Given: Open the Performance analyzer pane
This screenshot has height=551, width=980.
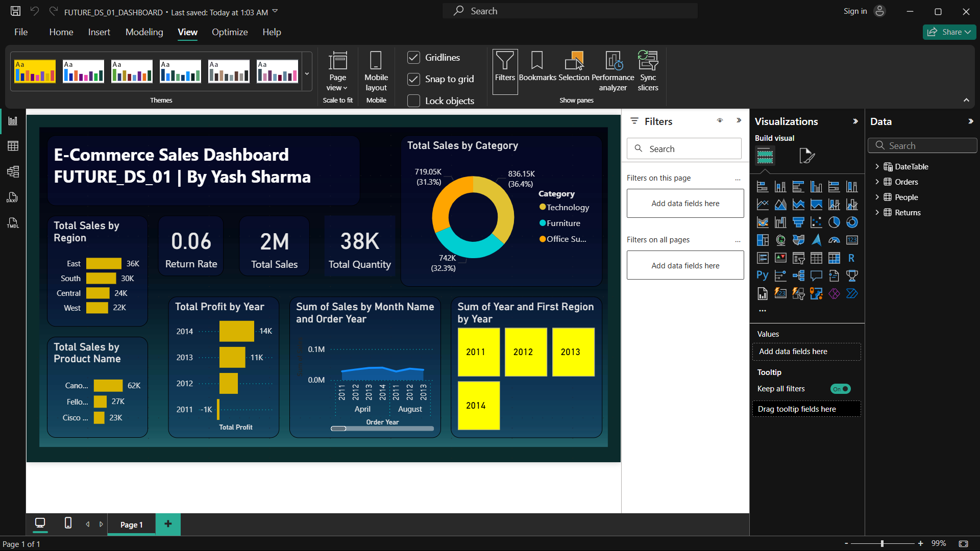Looking at the screenshot, I should coord(612,71).
